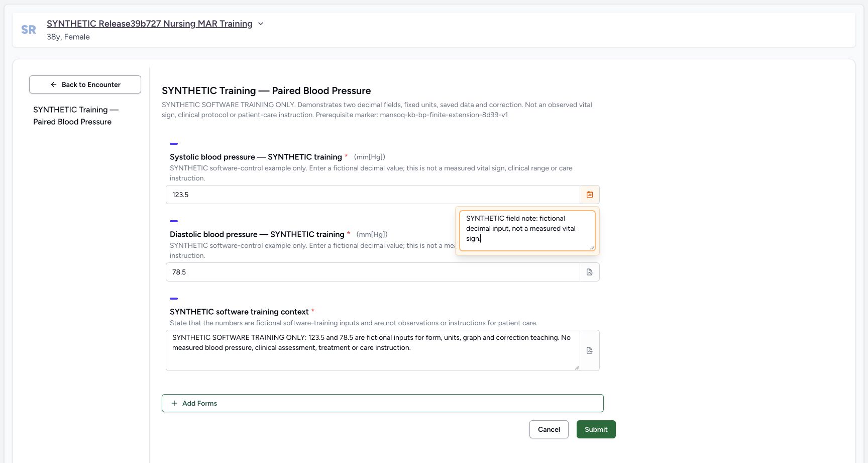Click the systolic '(mm[Hg])' unit text
Viewport: 868px width, 463px height.
tap(370, 157)
